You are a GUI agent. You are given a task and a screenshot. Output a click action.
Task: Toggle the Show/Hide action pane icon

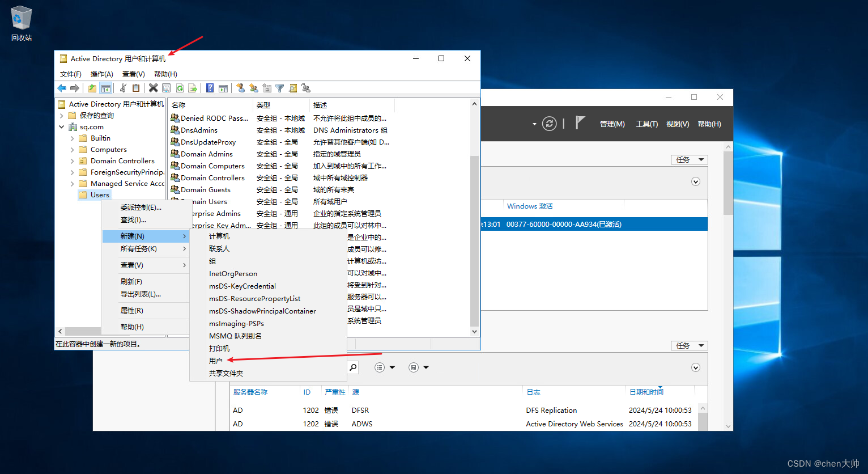coord(223,88)
